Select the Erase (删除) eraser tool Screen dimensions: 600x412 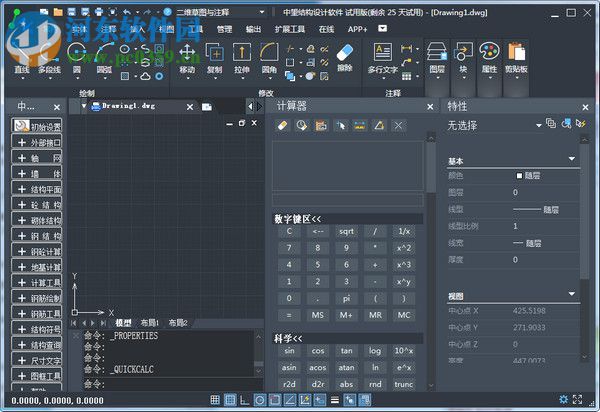(x=344, y=58)
